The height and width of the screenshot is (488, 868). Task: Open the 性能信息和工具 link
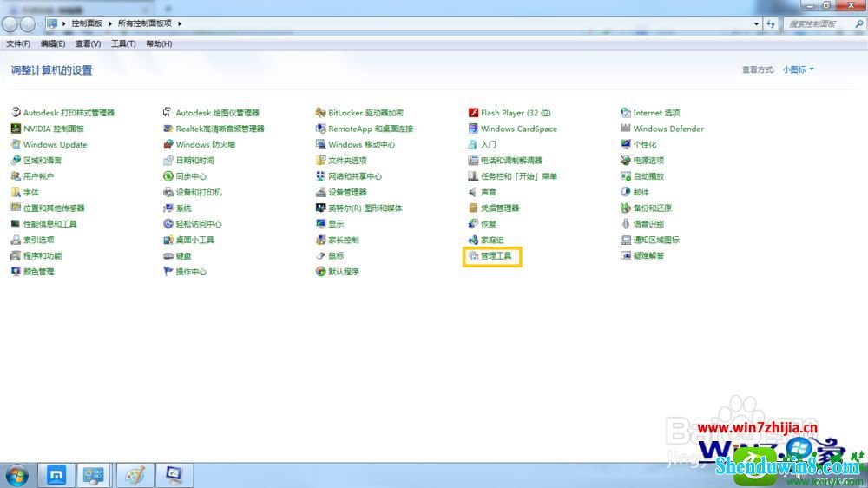[49, 224]
